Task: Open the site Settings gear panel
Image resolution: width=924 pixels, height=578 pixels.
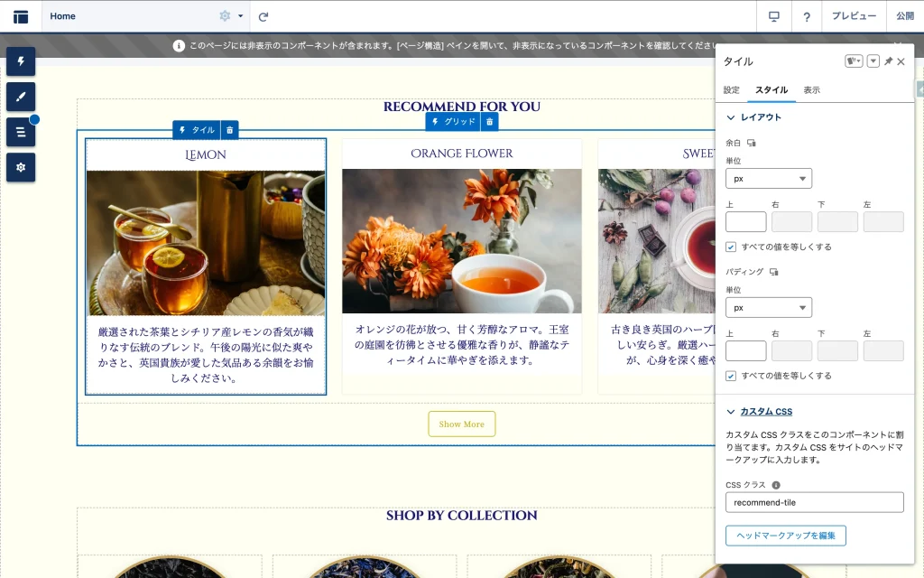Action: pos(21,167)
